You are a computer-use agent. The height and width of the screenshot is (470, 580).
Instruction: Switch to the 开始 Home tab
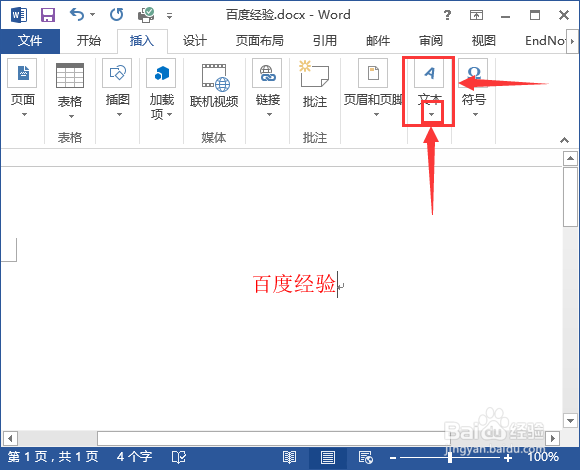click(89, 41)
